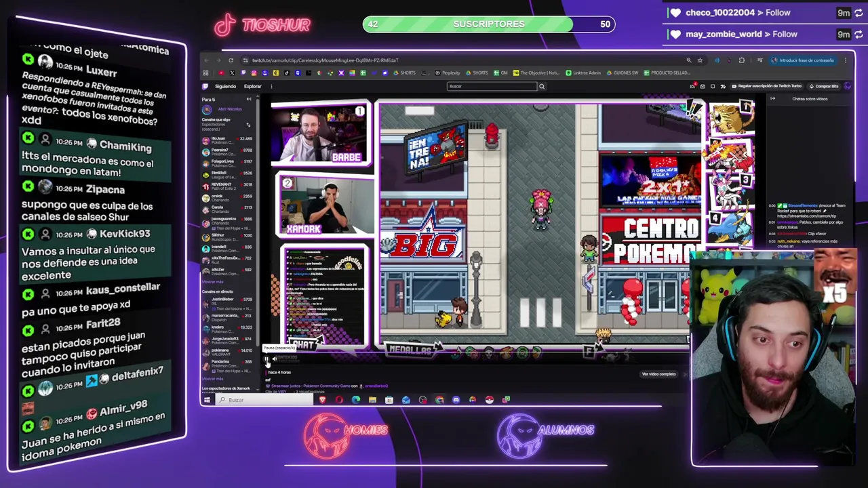868x488 pixels.
Task: Click HOMIES overlay badge
Action: [x=345, y=436]
